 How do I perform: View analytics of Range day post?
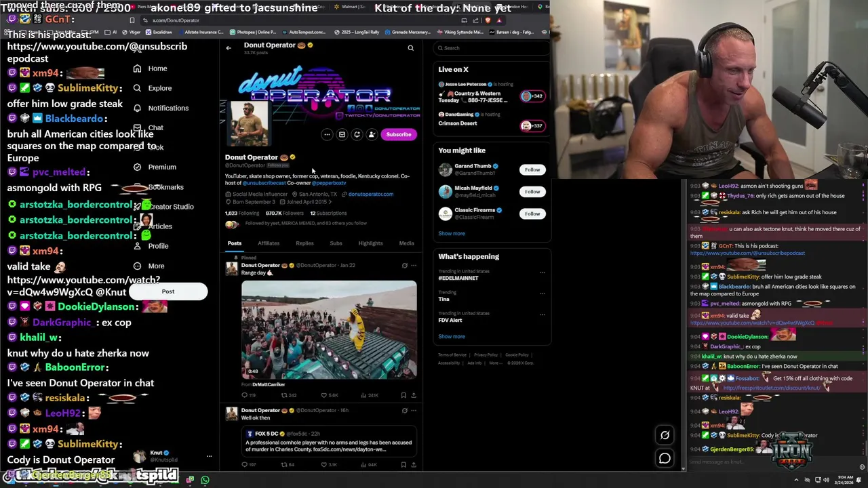point(370,395)
